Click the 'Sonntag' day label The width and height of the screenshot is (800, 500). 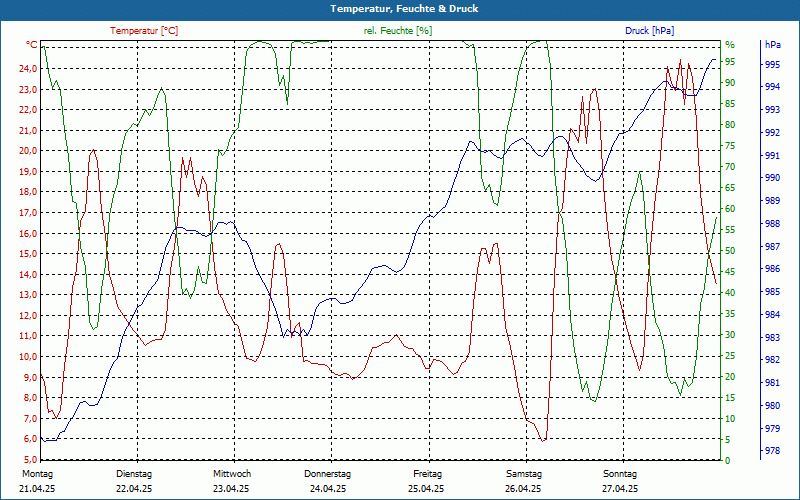[620, 474]
